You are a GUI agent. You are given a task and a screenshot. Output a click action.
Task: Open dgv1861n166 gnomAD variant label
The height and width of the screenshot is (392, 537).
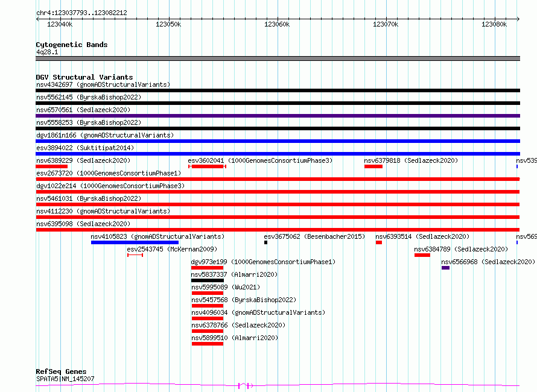pos(105,135)
